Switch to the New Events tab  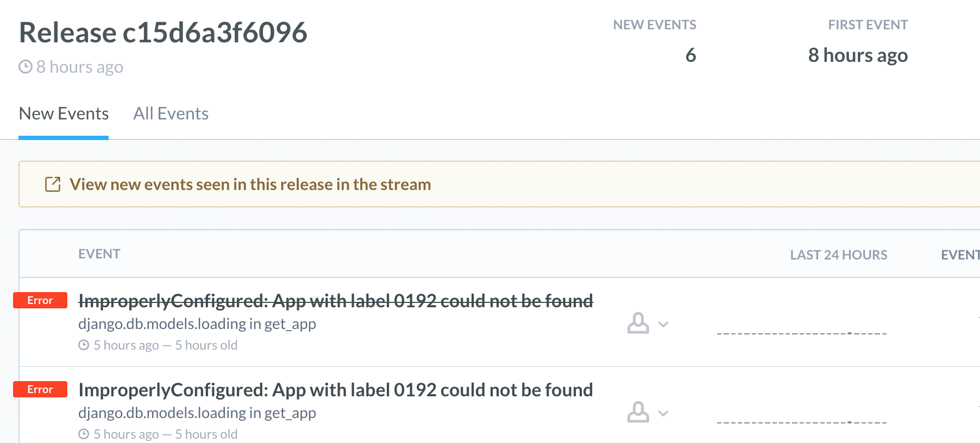[x=64, y=113]
